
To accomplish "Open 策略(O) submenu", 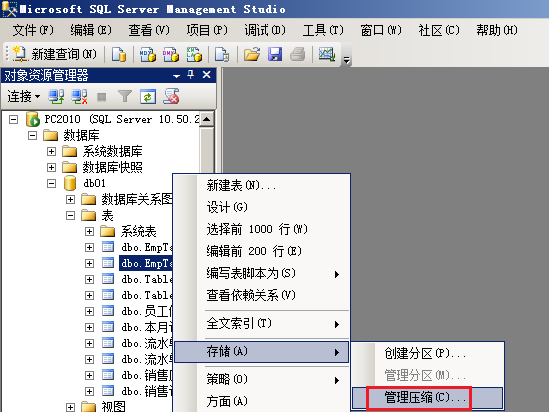I will click(262, 379).
